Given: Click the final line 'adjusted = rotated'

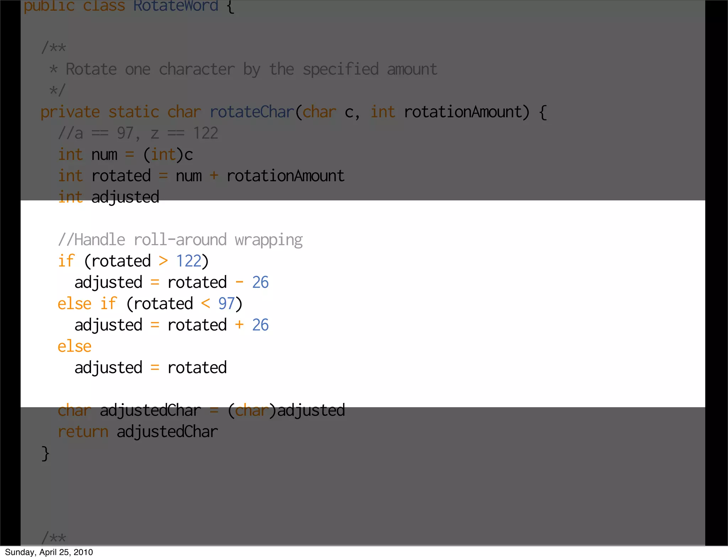Looking at the screenshot, I should (151, 368).
